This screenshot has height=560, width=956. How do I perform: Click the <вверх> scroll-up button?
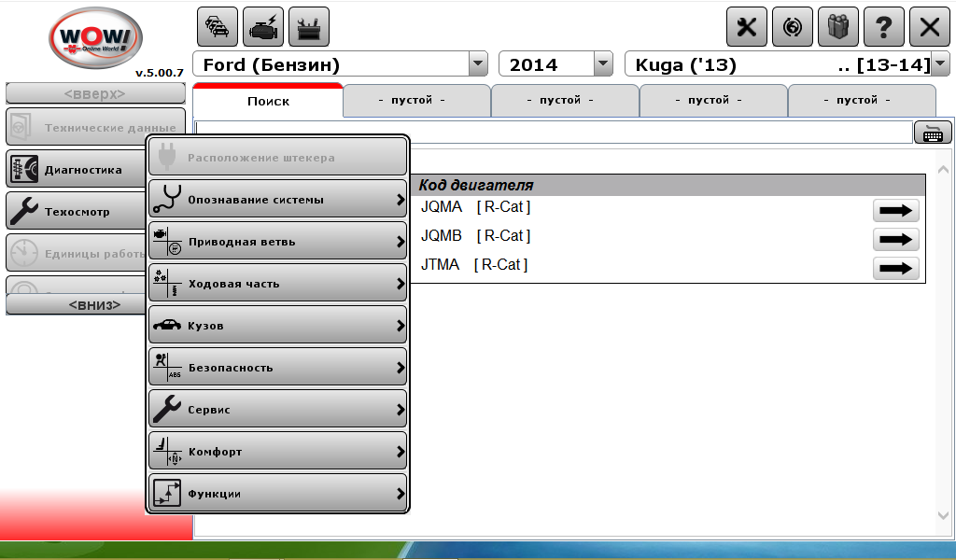point(96,93)
